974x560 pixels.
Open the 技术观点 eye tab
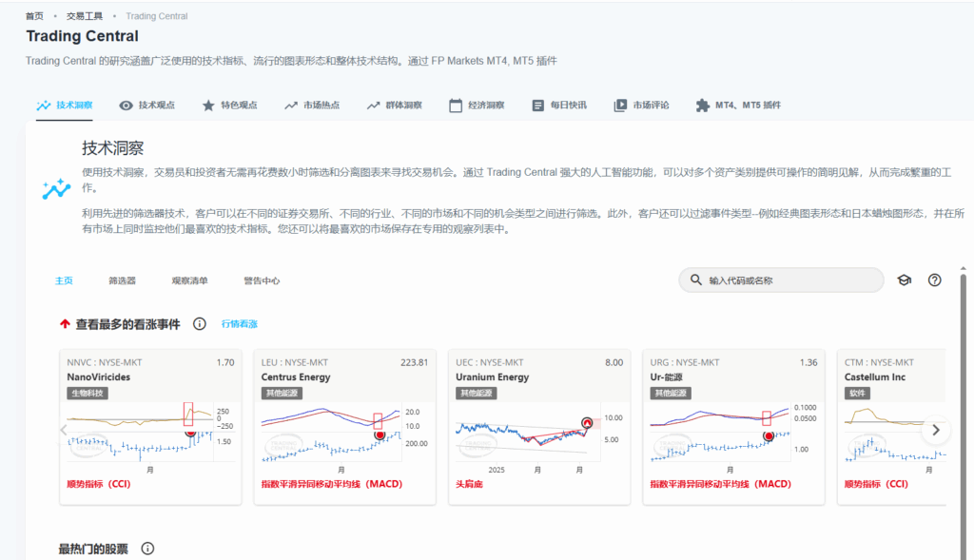click(147, 106)
